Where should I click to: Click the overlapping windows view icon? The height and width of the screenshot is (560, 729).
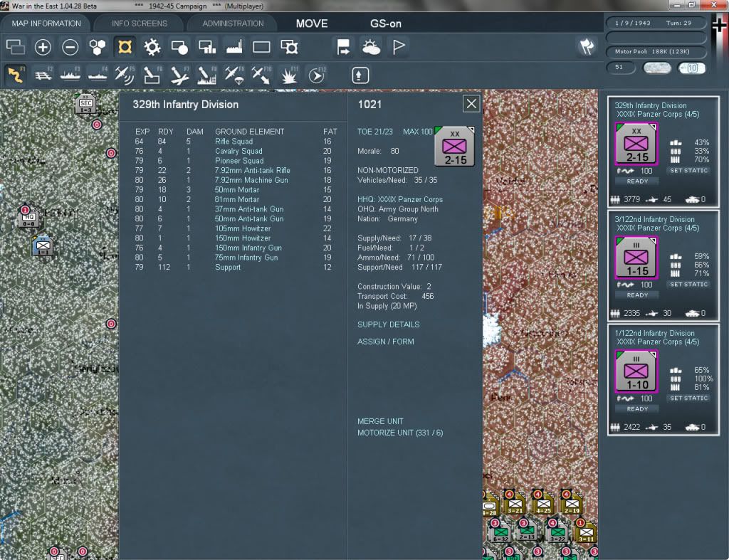point(16,47)
